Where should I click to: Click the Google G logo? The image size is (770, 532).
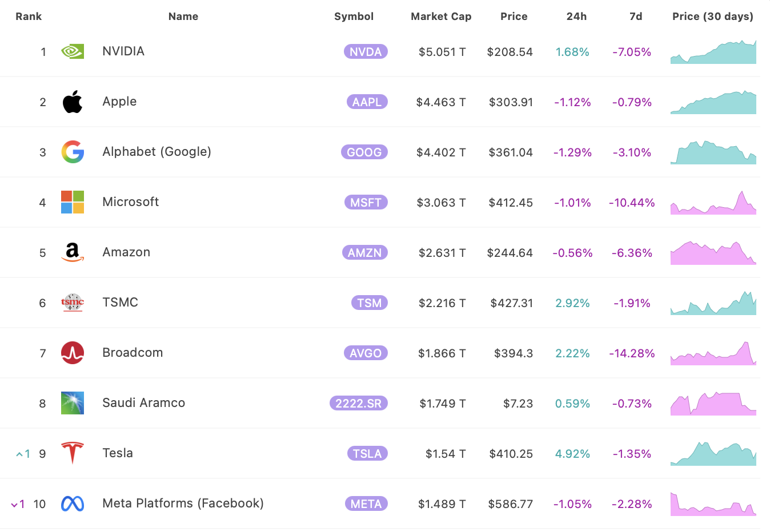tap(73, 152)
